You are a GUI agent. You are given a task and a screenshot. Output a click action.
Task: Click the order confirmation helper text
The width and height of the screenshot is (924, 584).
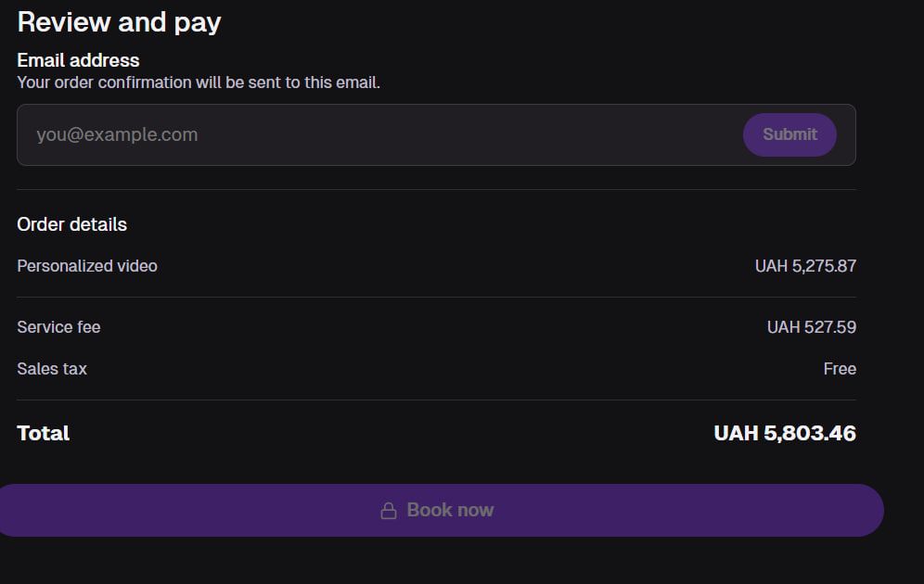[x=199, y=83]
